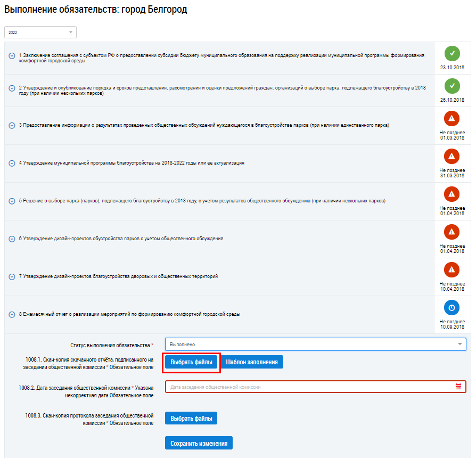The image size is (476, 458).
Task: Expand obligation 2 chevron about park proposals
Action: tap(12, 88)
